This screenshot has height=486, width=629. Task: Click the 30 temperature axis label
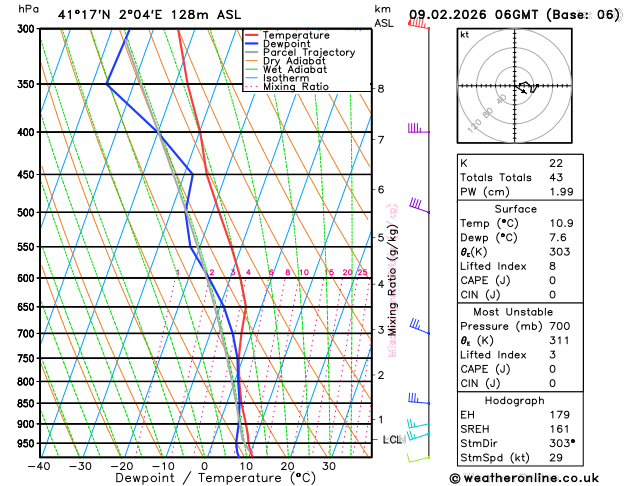[x=329, y=466]
